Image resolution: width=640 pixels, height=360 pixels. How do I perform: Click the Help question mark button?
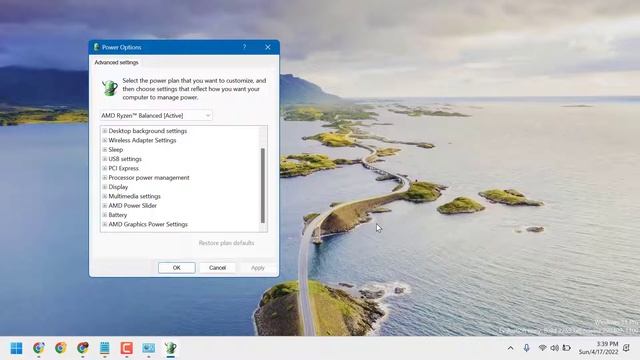coord(244,47)
